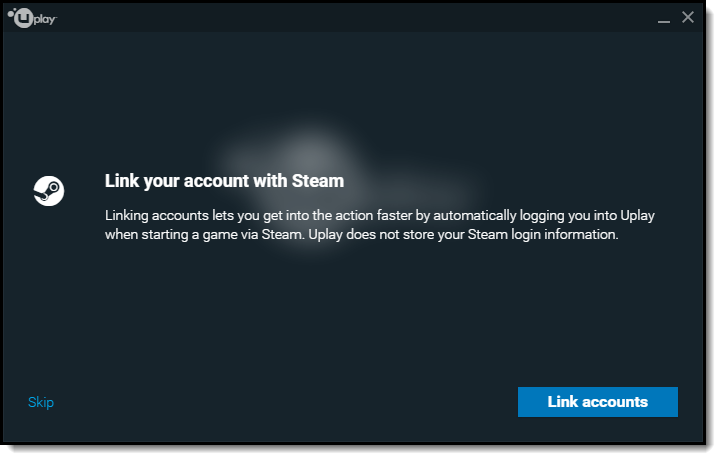Minimize the Uplay window
Viewport: 721px width, 460px height.
point(664,19)
